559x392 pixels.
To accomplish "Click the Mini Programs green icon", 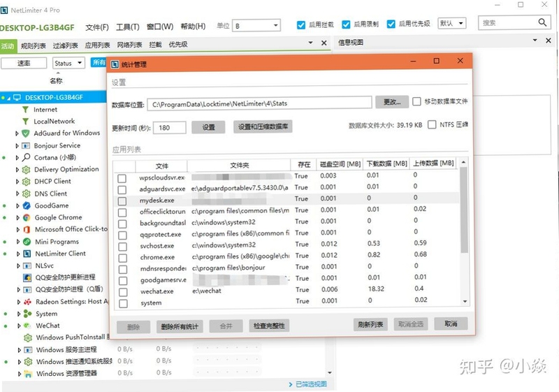I will 27,242.
